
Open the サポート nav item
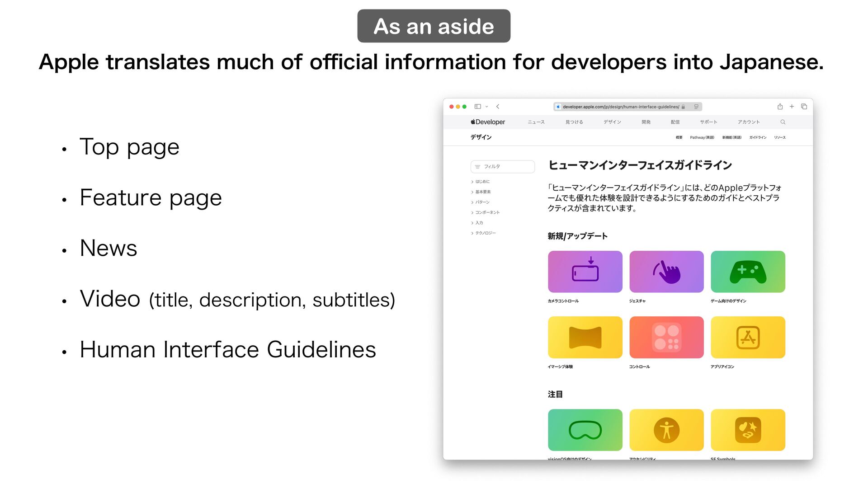tap(708, 122)
